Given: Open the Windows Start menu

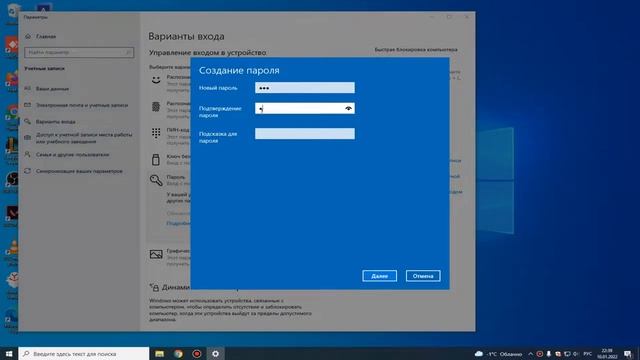Looking at the screenshot, I should pos(9,353).
